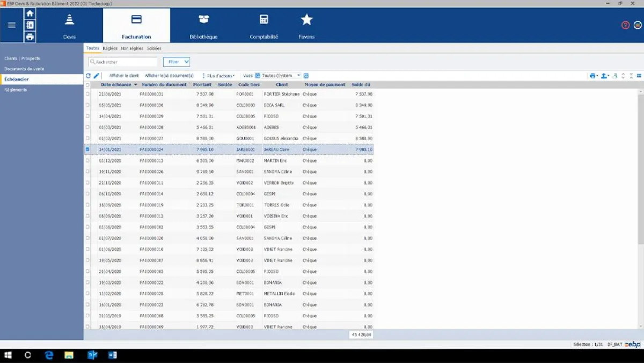Refresh the list with the reload icon
This screenshot has width=644, height=363.
click(x=88, y=76)
